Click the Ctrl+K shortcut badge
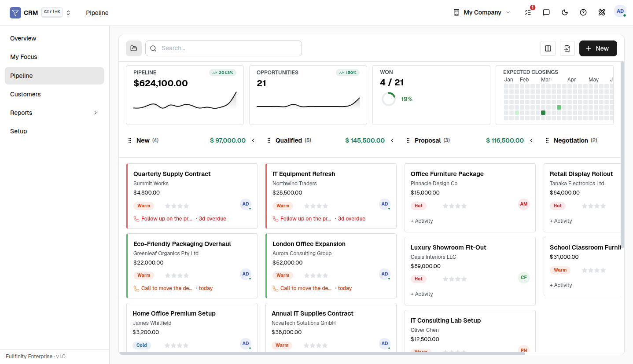633x364 pixels. click(52, 12)
